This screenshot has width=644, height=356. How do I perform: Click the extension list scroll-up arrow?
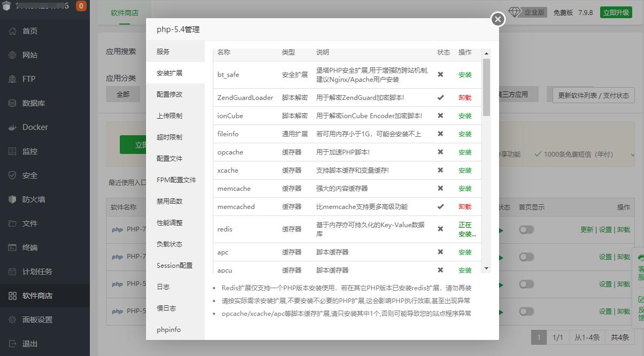coord(486,53)
